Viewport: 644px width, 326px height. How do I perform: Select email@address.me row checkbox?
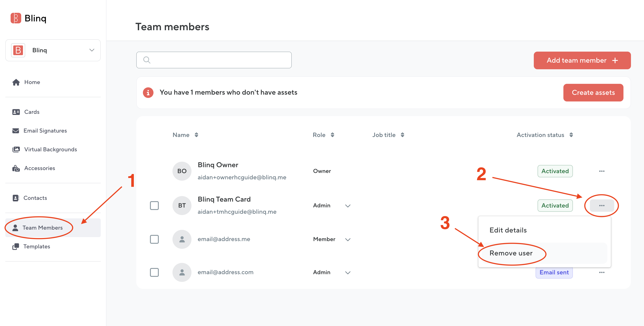(154, 239)
